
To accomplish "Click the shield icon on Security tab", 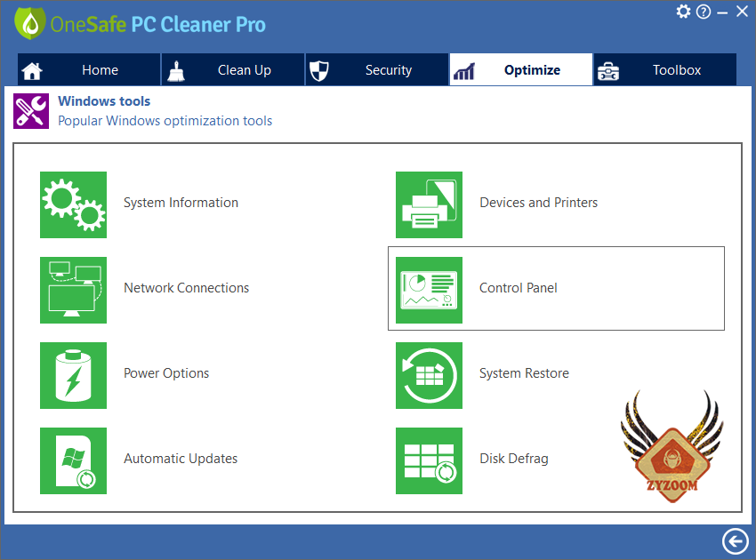I will tap(318, 71).
